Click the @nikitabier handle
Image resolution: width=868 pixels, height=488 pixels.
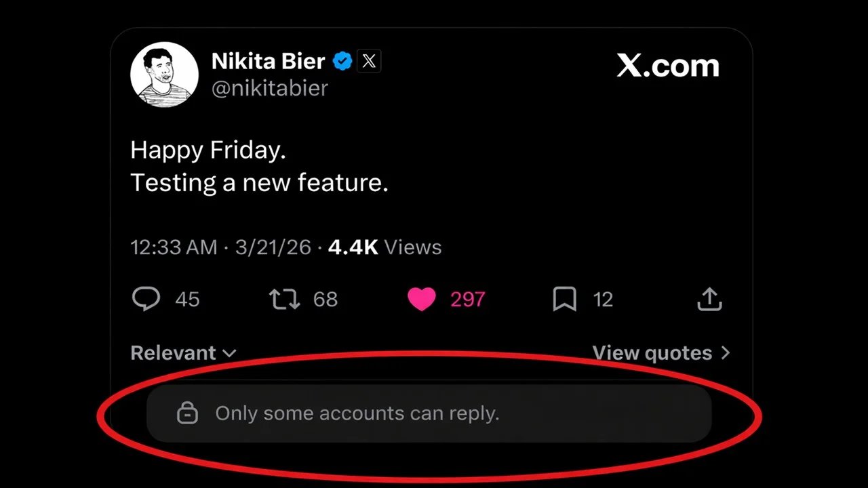coord(269,89)
